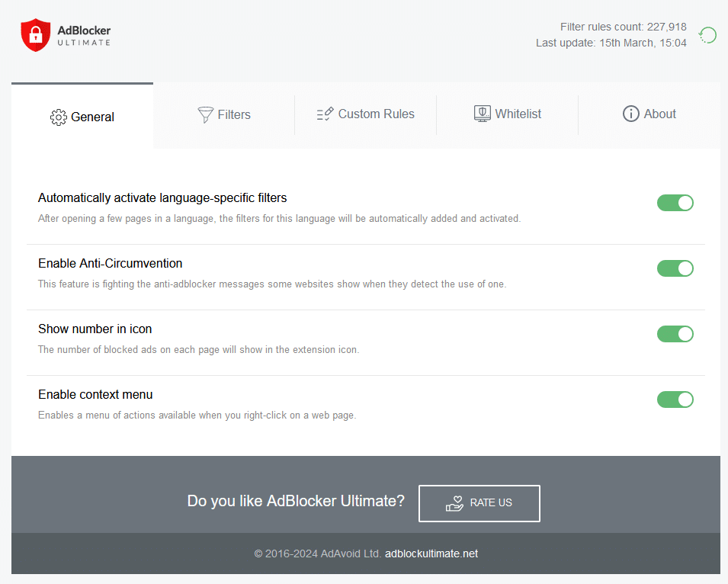Click the monitor shield Whitelist icon

(483, 114)
